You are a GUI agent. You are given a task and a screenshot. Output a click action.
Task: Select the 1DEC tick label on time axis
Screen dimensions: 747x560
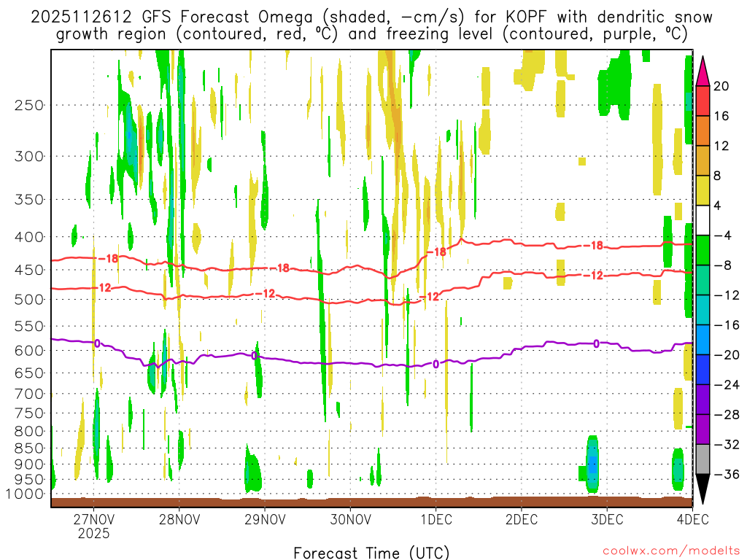point(436,519)
